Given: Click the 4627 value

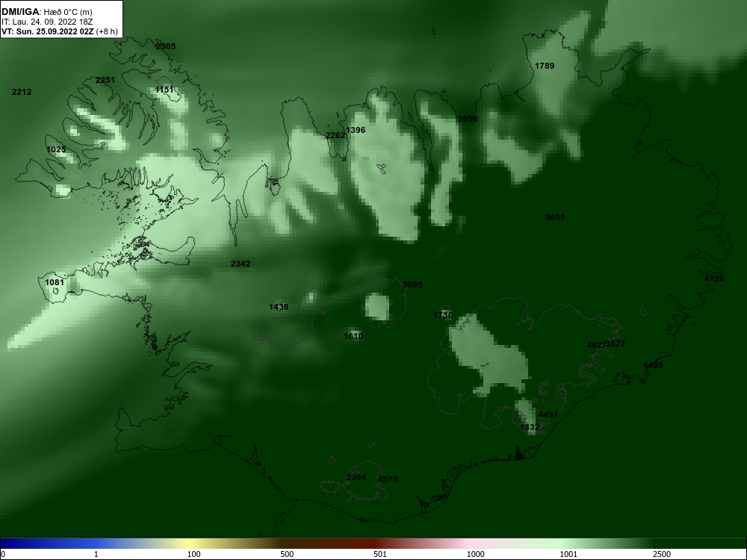Looking at the screenshot, I should [597, 345].
